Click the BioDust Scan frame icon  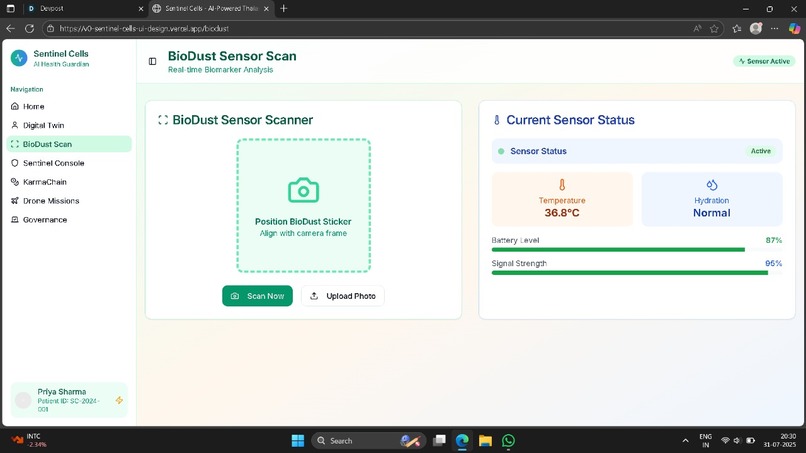pyautogui.click(x=14, y=144)
